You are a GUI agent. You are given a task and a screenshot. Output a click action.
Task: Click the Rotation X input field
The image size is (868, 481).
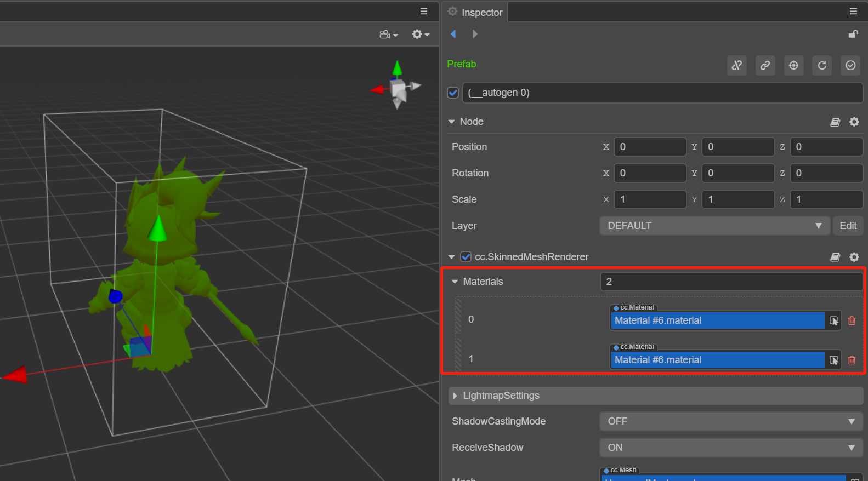tap(650, 173)
